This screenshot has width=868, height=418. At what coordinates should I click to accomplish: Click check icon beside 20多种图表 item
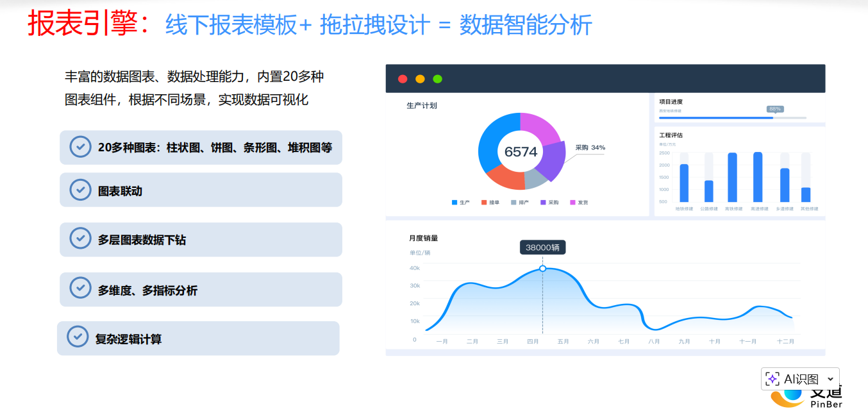[x=80, y=147]
